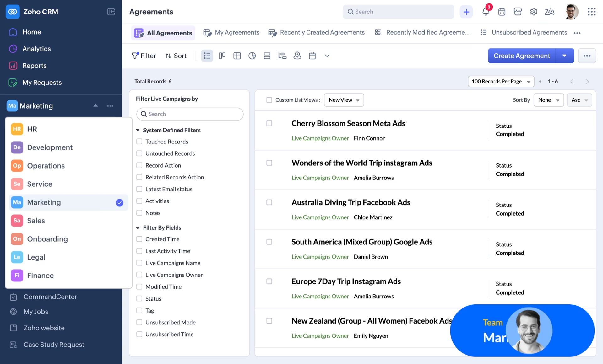This screenshot has height=364, width=603.
Task: Expand the New View dropdown
Action: 344,100
